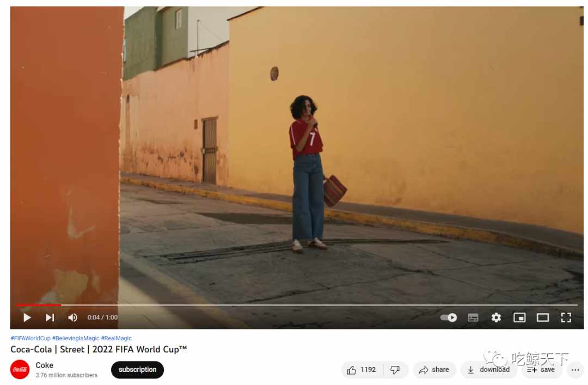Expand the three-dot more actions menu
The image size is (588, 385).
575,370
